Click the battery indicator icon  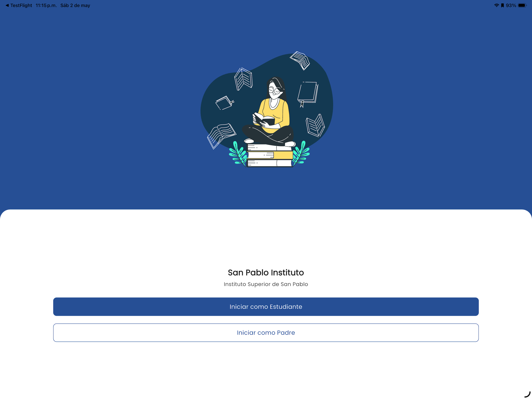point(522,5)
